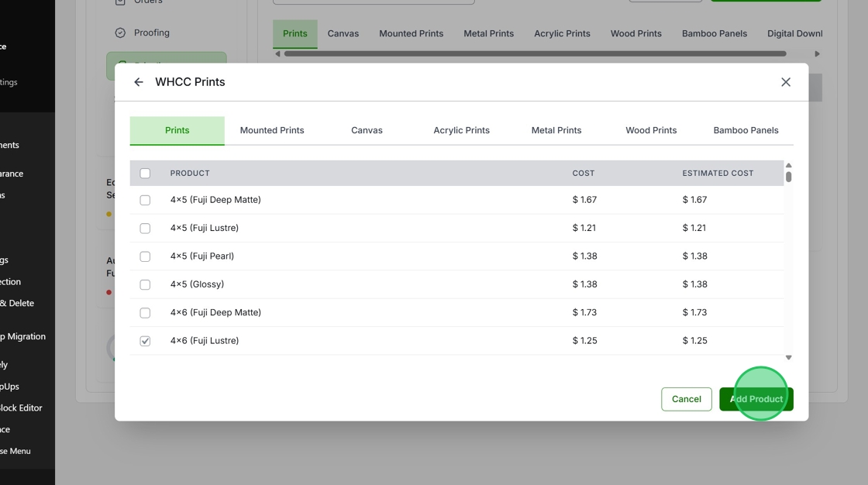Check the 4×6 (Fuji Deep Matte) box
The width and height of the screenshot is (868, 485).
145,313
